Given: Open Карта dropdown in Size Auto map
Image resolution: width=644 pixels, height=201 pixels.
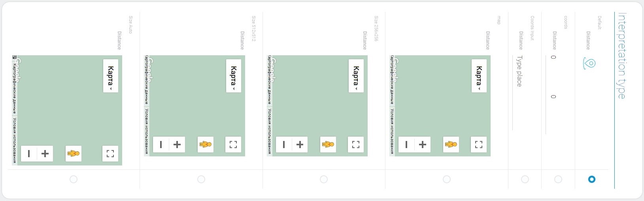Looking at the screenshot, I should click(x=111, y=76).
